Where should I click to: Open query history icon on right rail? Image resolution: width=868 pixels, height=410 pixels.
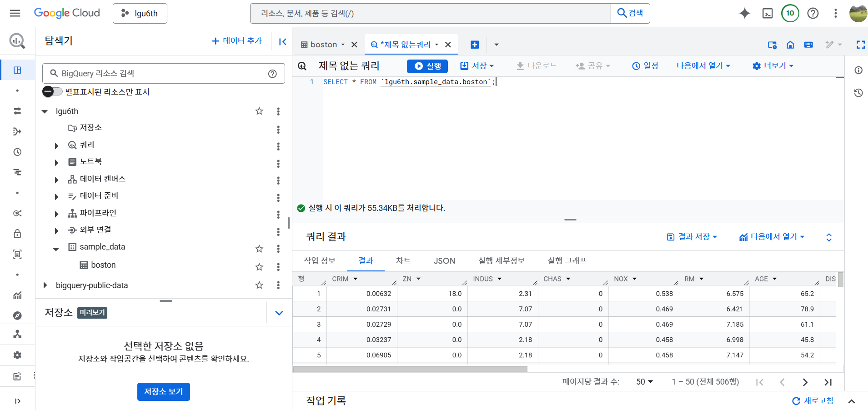tap(858, 93)
